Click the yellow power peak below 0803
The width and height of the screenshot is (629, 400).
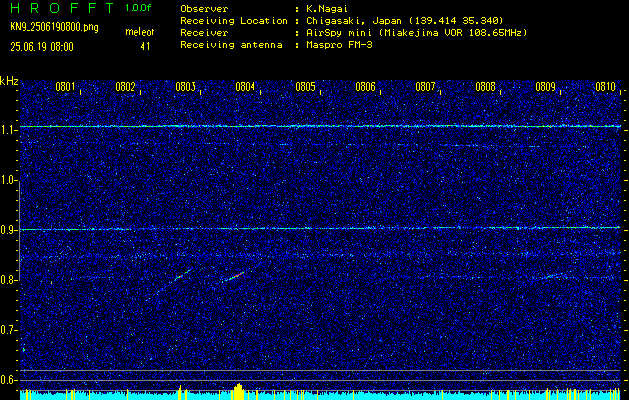tap(180, 392)
